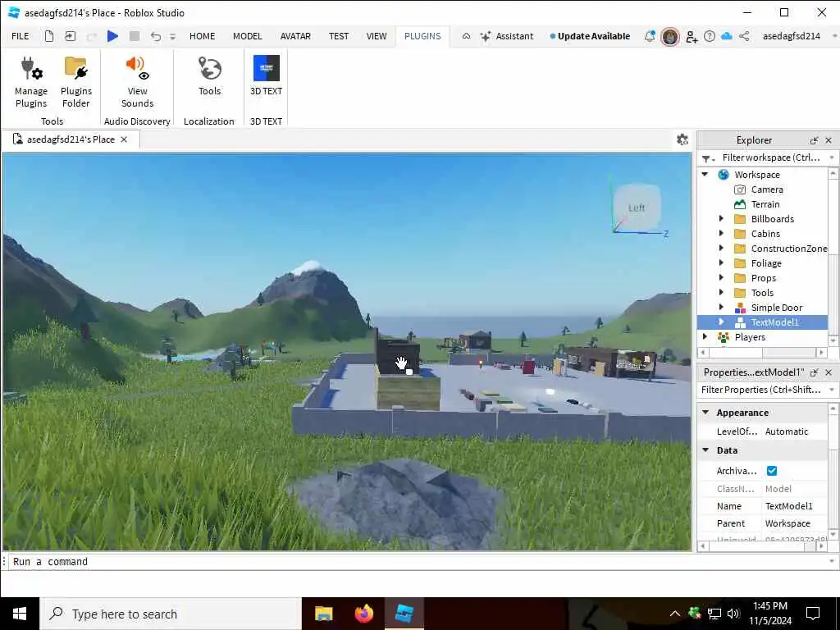Undock the Explorer panel

tap(814, 140)
